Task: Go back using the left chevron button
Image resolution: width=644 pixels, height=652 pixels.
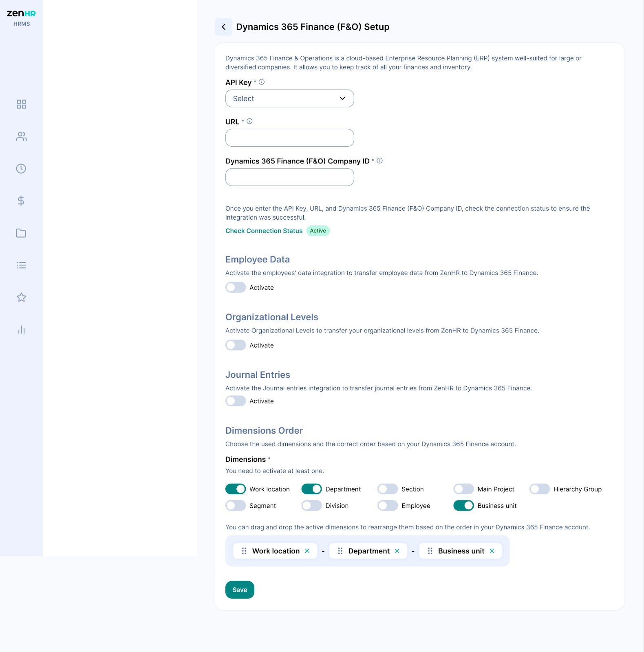Action: point(223,27)
